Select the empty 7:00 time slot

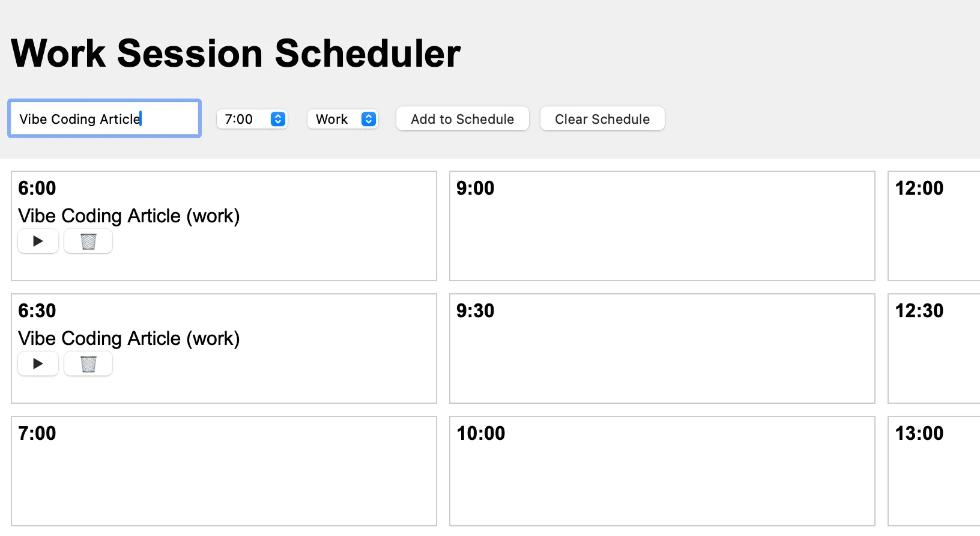(x=223, y=471)
